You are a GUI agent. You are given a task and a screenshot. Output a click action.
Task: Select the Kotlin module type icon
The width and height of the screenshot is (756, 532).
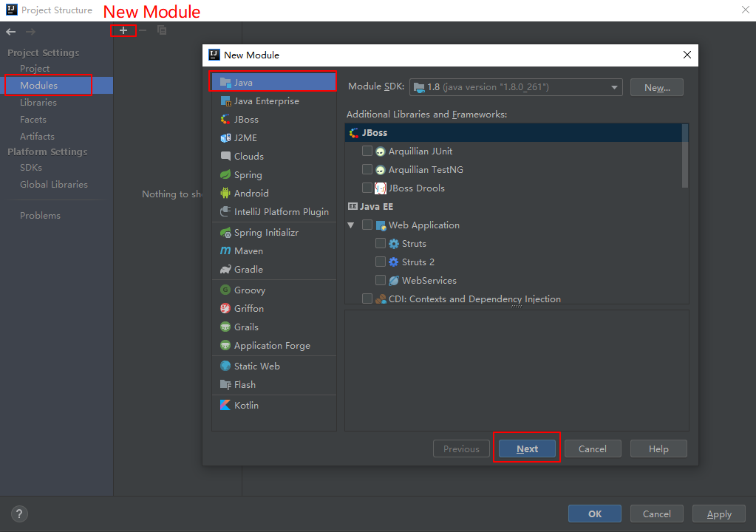pyautogui.click(x=225, y=406)
